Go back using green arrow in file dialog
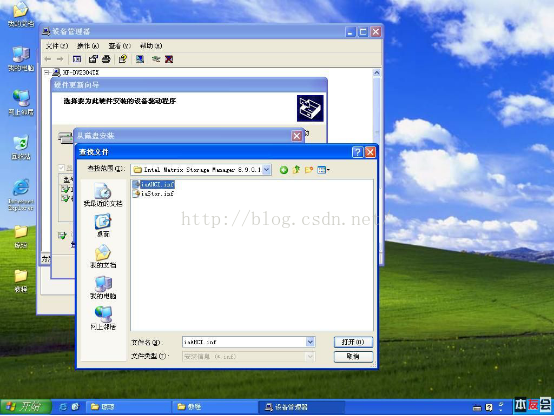This screenshot has height=416, width=554. point(284,170)
